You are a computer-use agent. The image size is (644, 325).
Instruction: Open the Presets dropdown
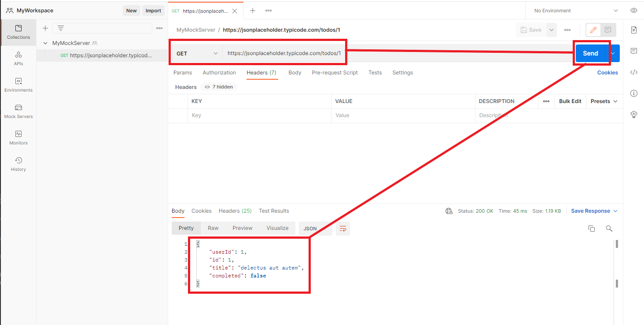pyautogui.click(x=604, y=101)
